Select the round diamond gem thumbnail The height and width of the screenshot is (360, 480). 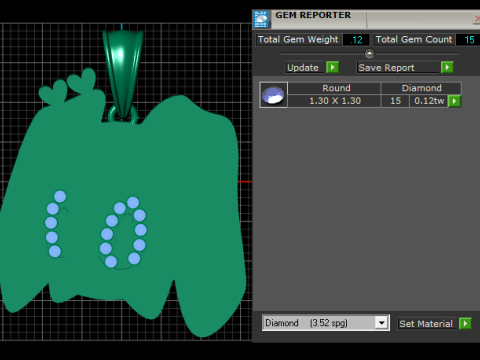tap(273, 95)
